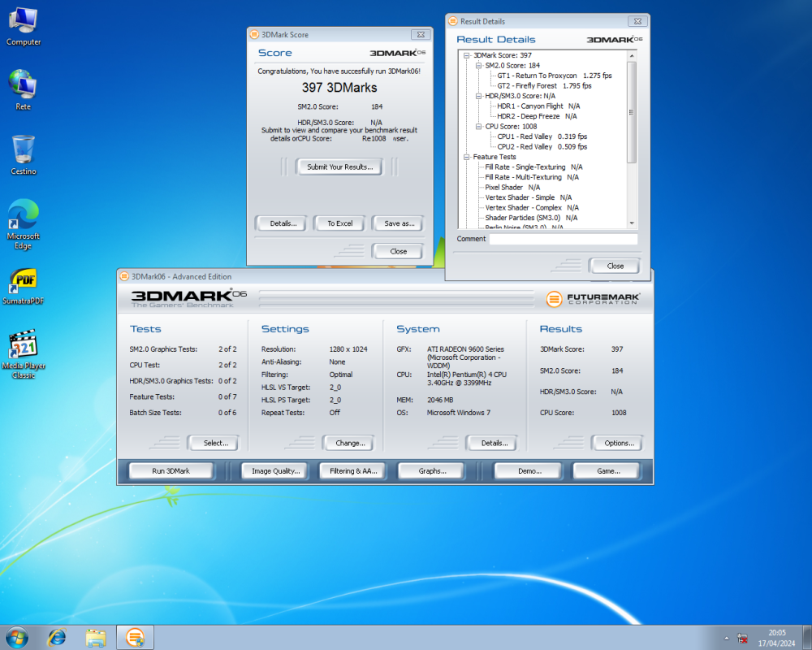Viewport: 812px width, 650px height.
Task: Open the Graphs dialog
Action: pos(430,470)
